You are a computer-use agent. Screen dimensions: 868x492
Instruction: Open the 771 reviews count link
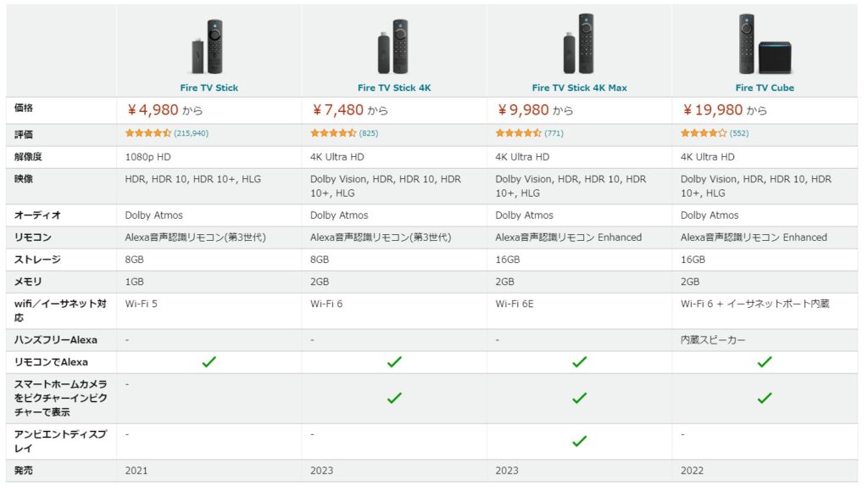pyautogui.click(x=554, y=133)
